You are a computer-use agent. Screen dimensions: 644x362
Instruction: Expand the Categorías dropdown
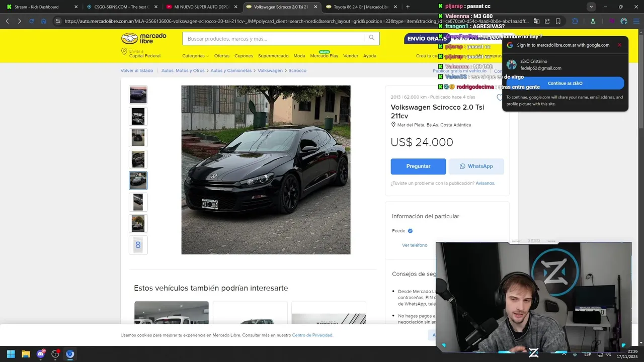[196, 56]
